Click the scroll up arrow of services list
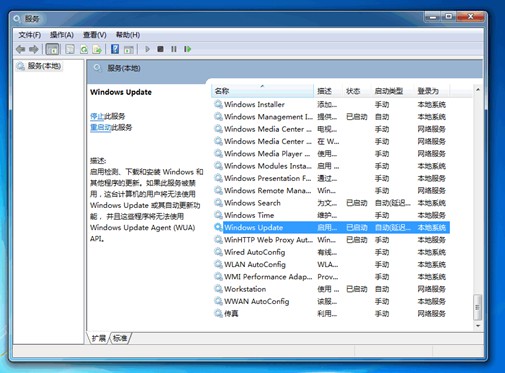 478,89
